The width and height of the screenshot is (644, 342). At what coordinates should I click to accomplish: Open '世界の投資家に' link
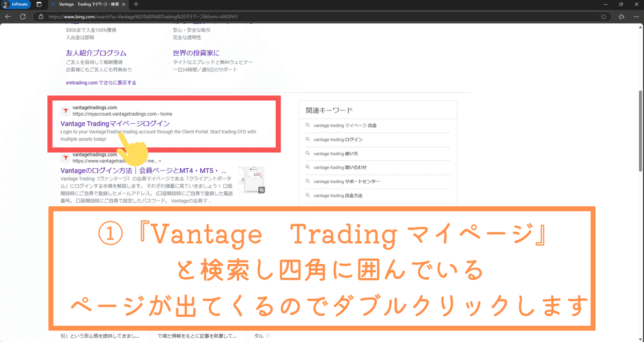(x=196, y=53)
